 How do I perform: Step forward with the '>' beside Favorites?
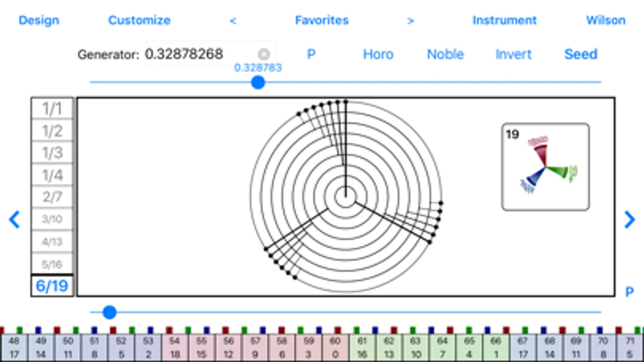410,21
